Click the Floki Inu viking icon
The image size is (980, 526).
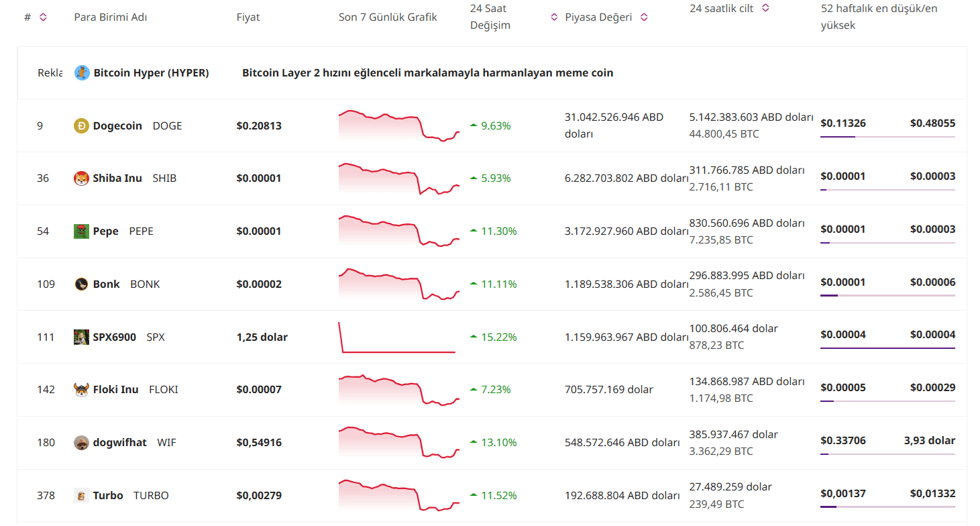81,389
